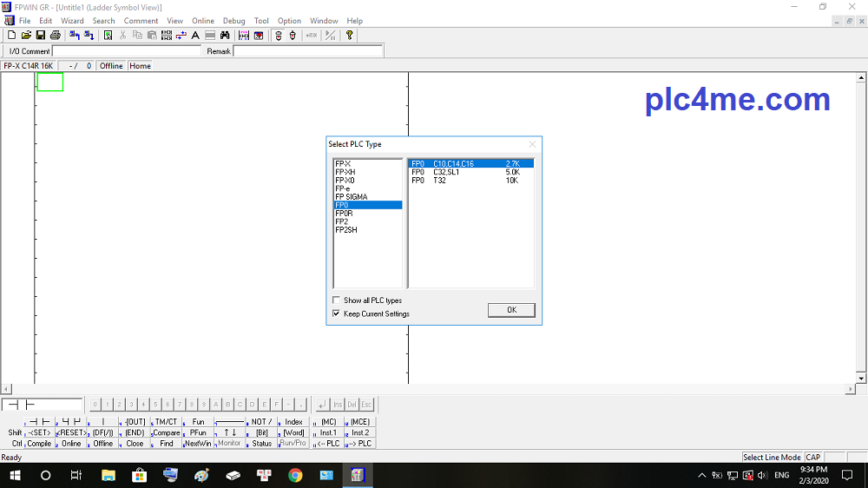Click the binoculars Find icon

tap(225, 36)
